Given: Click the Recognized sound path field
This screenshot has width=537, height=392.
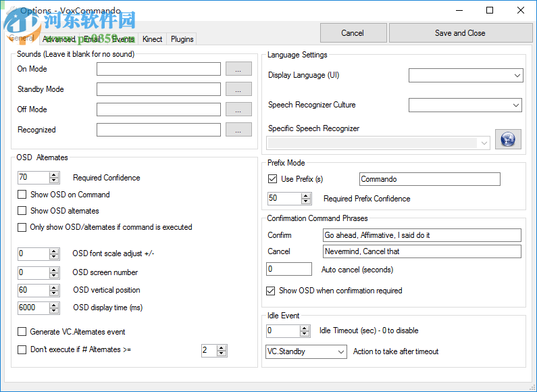Looking at the screenshot, I should (159, 130).
